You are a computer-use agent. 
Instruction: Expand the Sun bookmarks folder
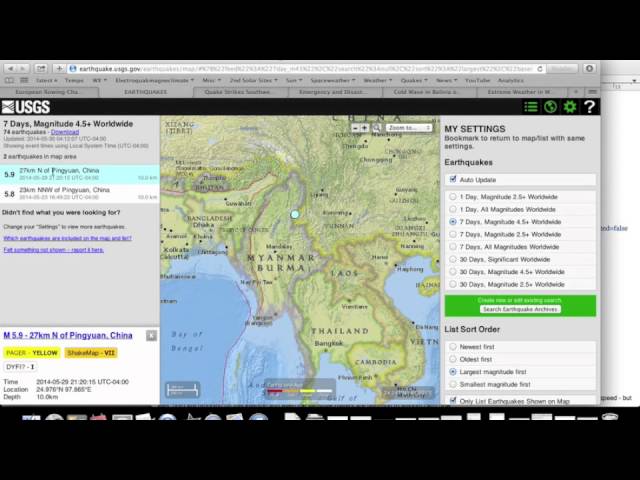(x=293, y=80)
